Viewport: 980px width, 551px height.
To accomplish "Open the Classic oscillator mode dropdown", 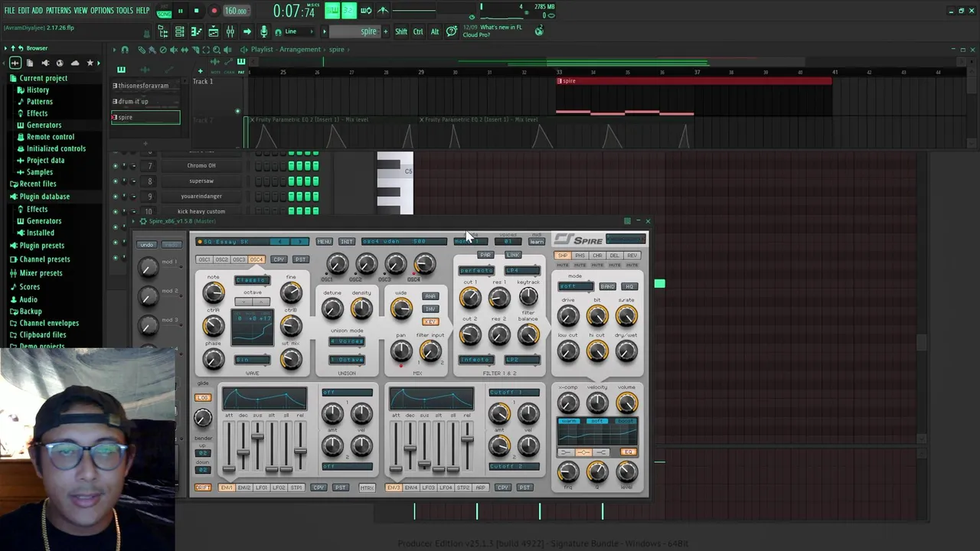I will [x=252, y=280].
